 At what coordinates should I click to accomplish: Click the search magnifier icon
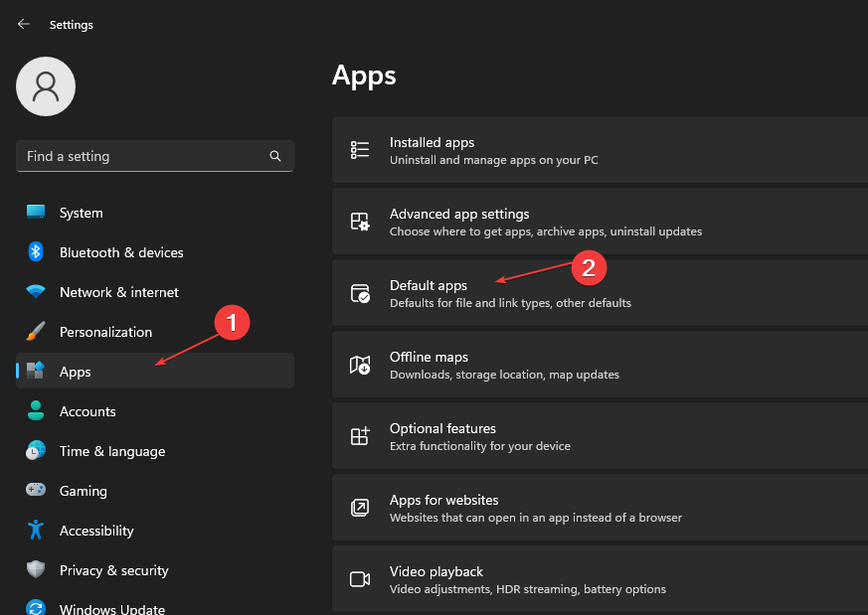click(x=274, y=156)
